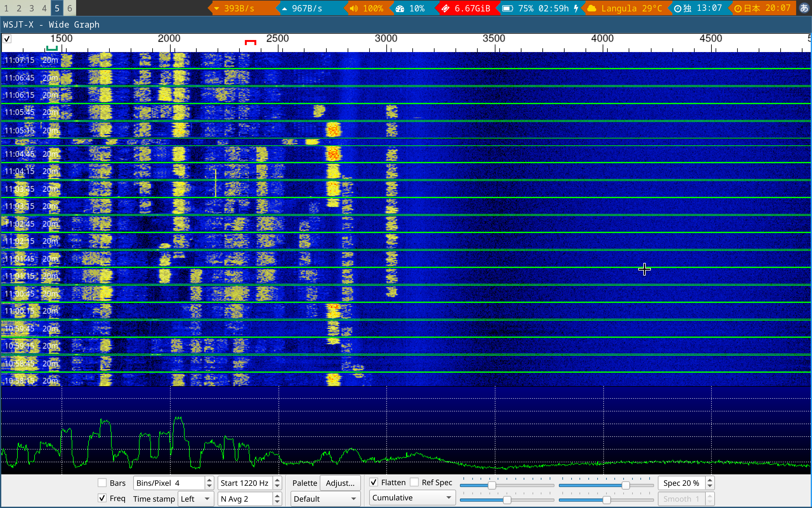This screenshot has height=508, width=812.
Task: Adjust the upper-left waterfall gain slider
Action: 491,485
